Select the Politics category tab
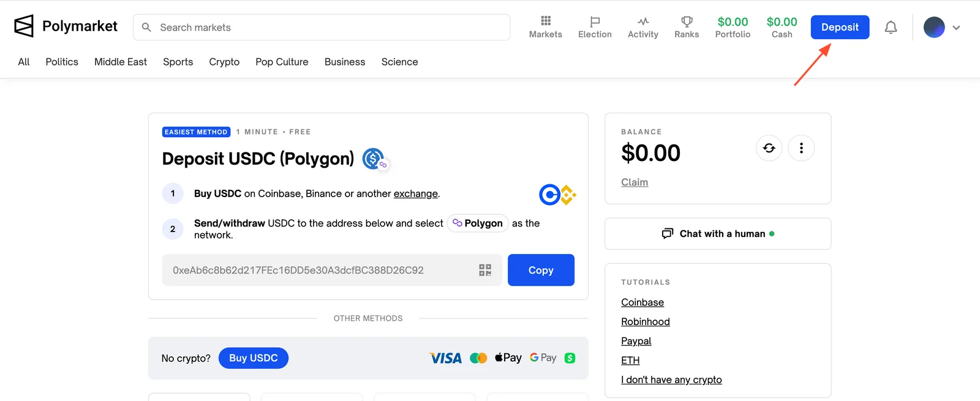980x401 pixels. pyautogui.click(x=62, y=62)
